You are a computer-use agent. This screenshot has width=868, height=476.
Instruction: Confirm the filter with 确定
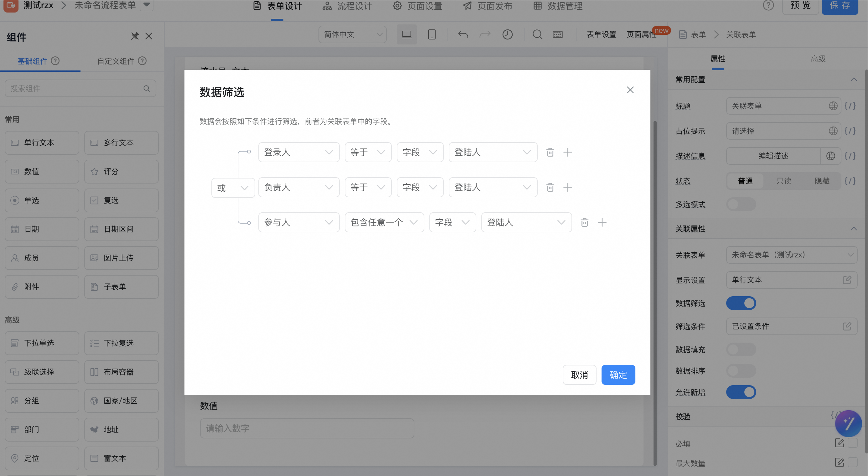(618, 375)
